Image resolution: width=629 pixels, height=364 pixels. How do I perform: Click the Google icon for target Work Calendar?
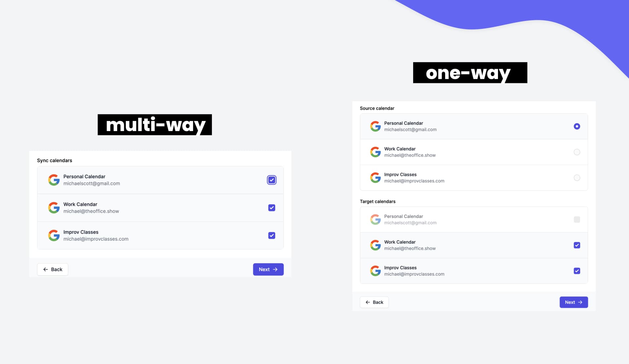coord(375,245)
